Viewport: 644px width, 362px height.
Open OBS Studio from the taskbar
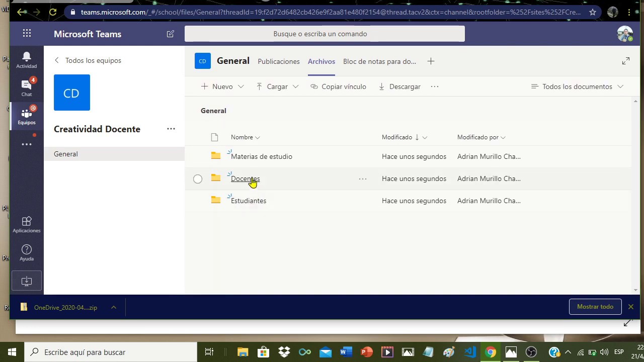pos(531,352)
